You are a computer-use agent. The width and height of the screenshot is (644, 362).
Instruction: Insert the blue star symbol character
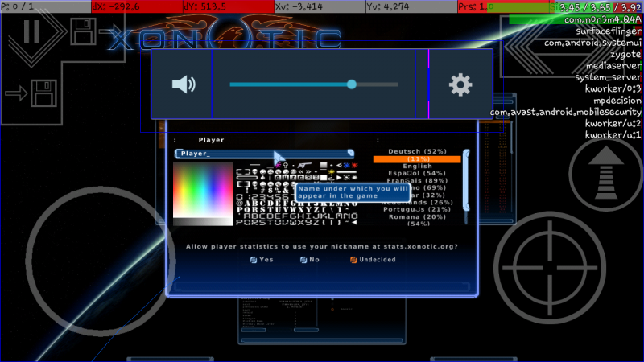[347, 166]
